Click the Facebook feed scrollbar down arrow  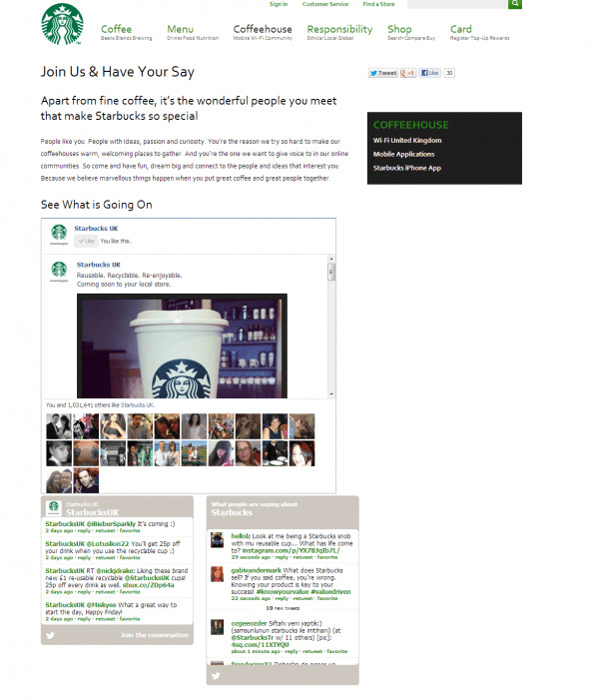tap(331, 394)
